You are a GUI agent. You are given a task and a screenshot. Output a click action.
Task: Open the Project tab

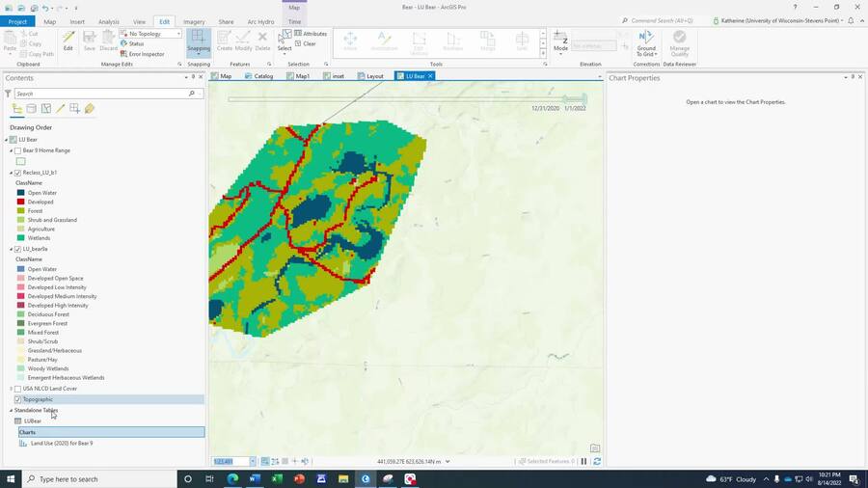pyautogui.click(x=17, y=21)
